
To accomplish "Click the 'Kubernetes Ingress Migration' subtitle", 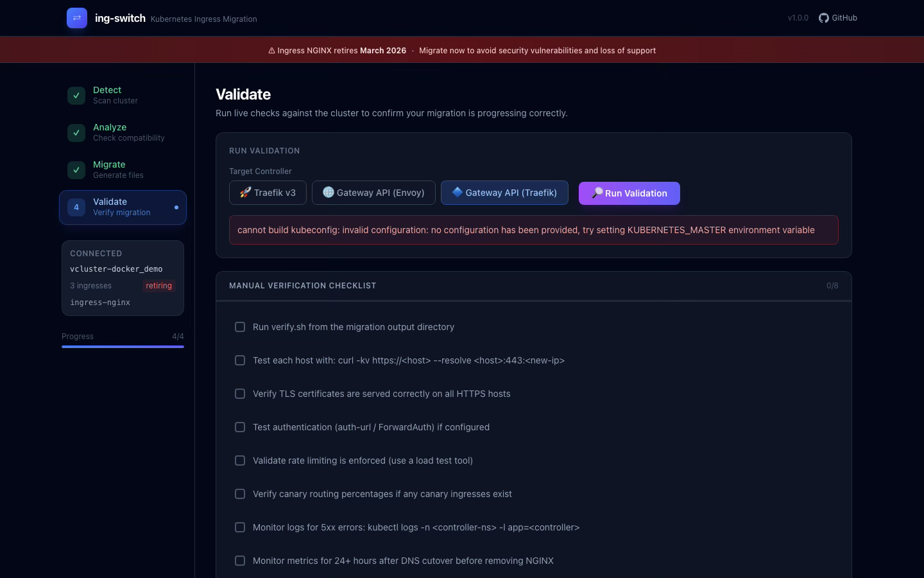I will click(x=204, y=19).
